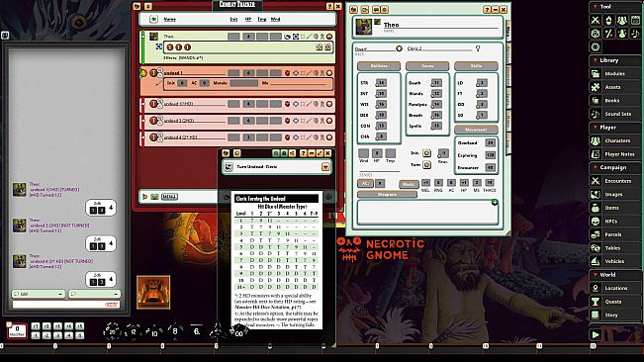This screenshot has height=362, width=644.
Task: Open the calendar tool icon
Action: tap(635, 20)
